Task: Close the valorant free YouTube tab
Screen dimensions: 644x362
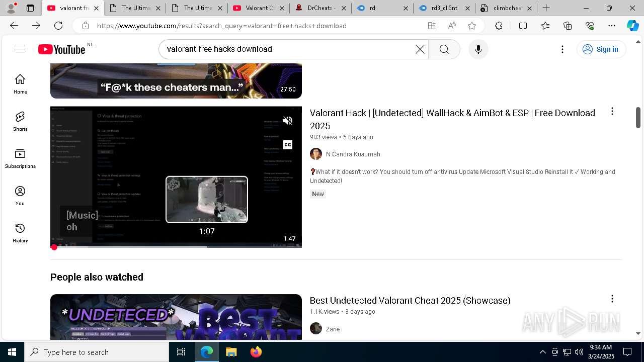Action: tap(96, 8)
